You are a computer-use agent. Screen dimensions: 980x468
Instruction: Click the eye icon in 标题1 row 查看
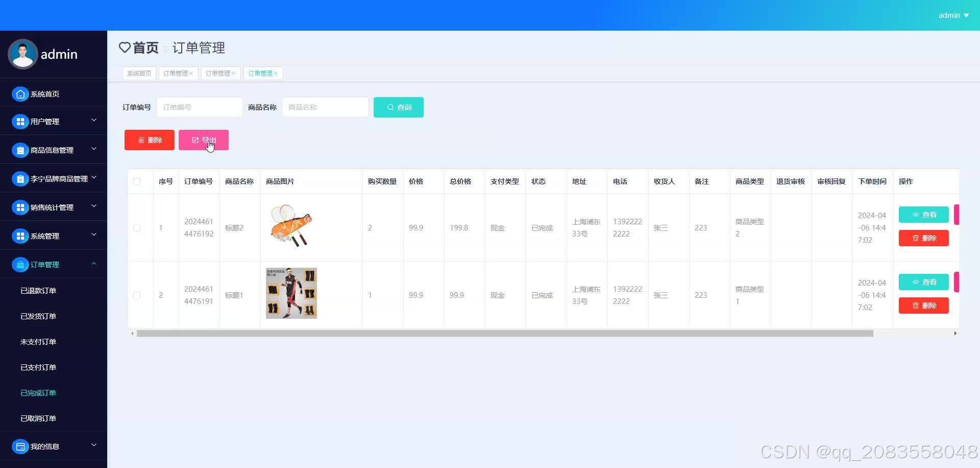point(916,282)
